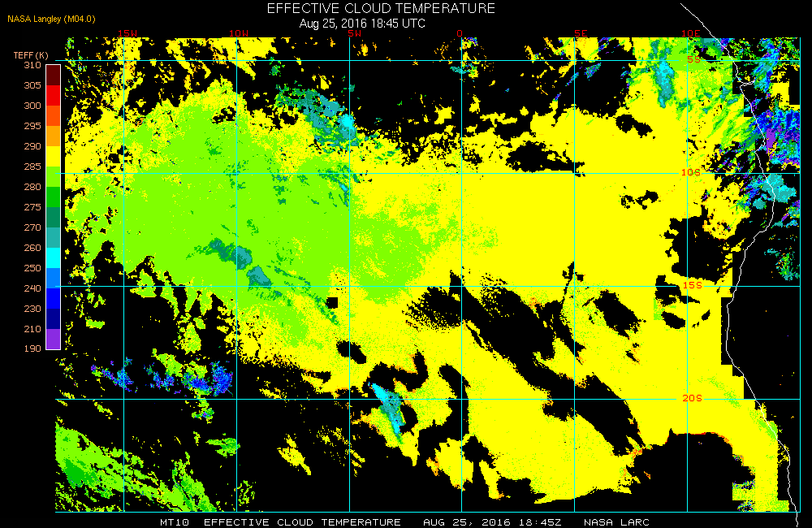This screenshot has height=528, width=812.
Task: Click the dark red legend swatch below 310
Action: (x=54, y=75)
